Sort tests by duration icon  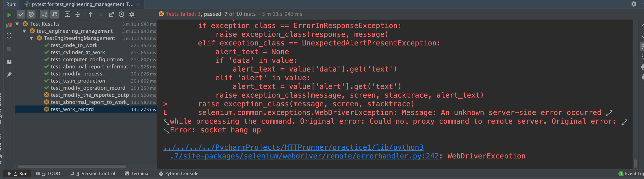54,14
